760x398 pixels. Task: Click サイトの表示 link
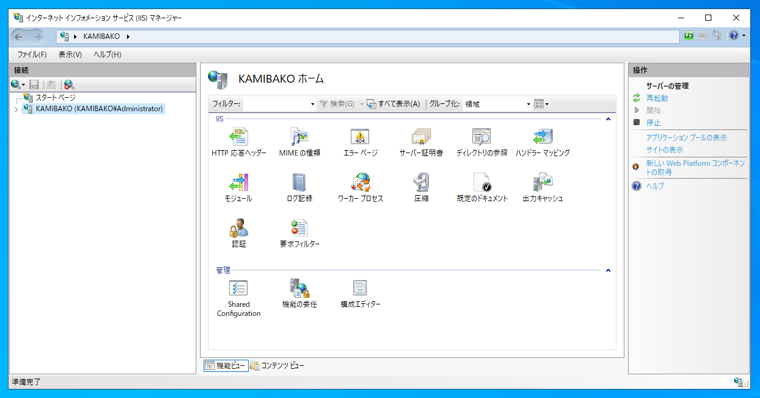pos(665,150)
